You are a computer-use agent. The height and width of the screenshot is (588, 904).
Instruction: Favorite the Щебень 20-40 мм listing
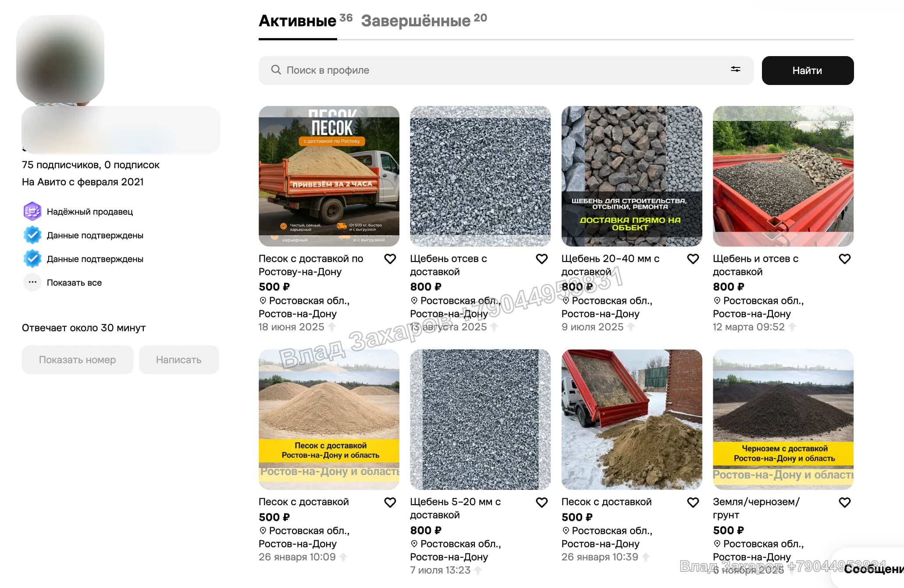(693, 259)
